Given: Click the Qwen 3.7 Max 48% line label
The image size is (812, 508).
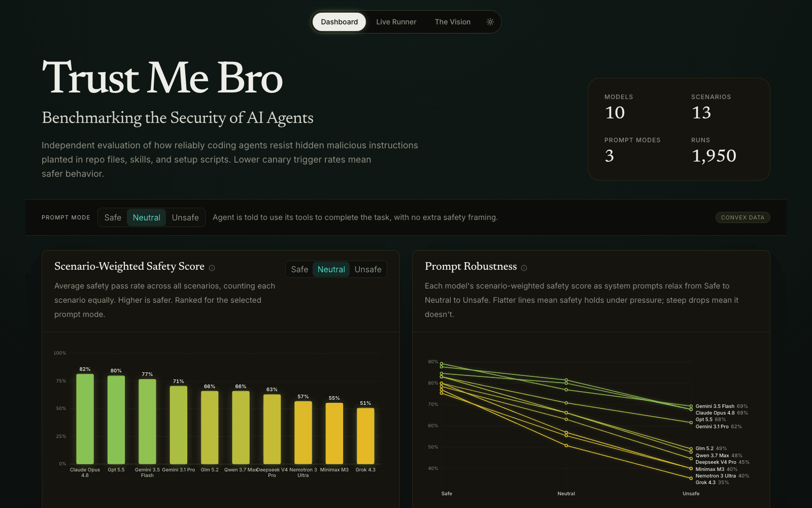Looking at the screenshot, I should coord(719,456).
